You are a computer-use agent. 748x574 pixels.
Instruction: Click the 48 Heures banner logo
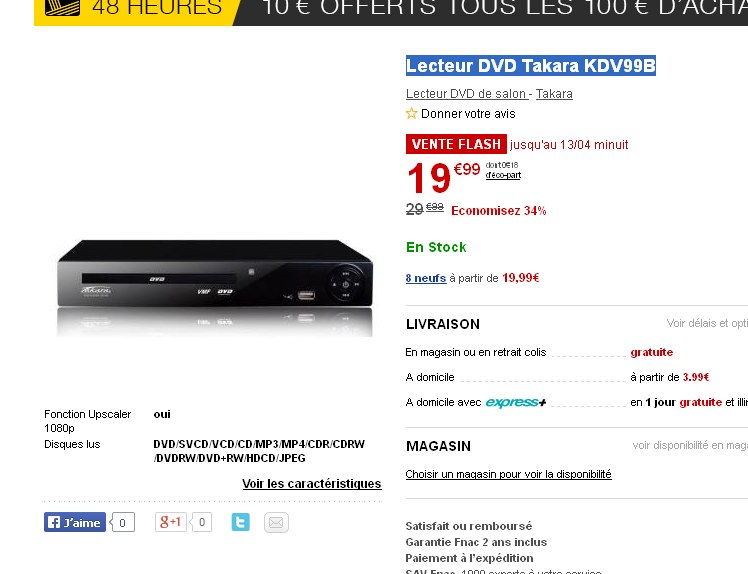coord(62,8)
